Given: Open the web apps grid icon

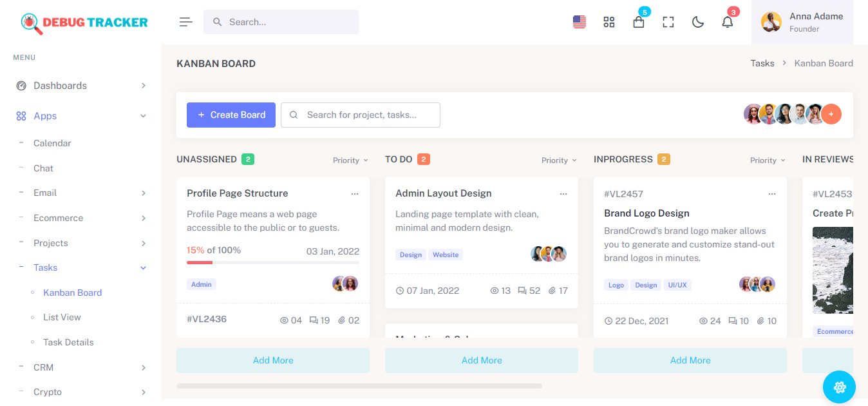Looking at the screenshot, I should click(609, 22).
